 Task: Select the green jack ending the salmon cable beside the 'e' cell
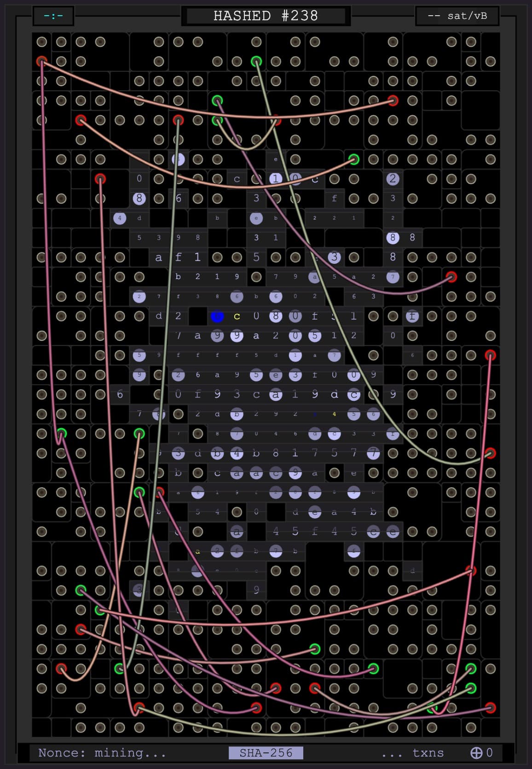pyautogui.click(x=353, y=159)
